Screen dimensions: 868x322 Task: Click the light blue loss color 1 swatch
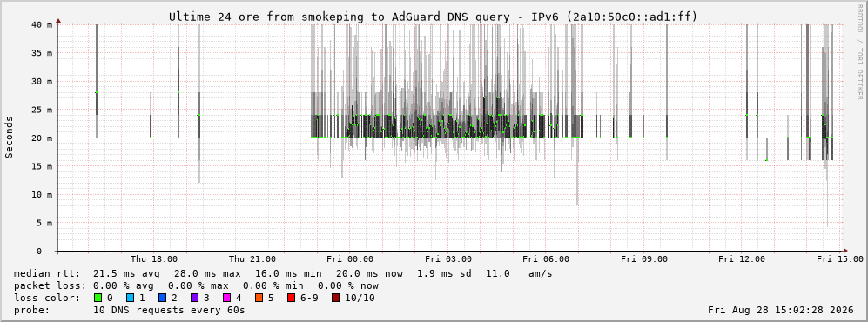[130, 298]
